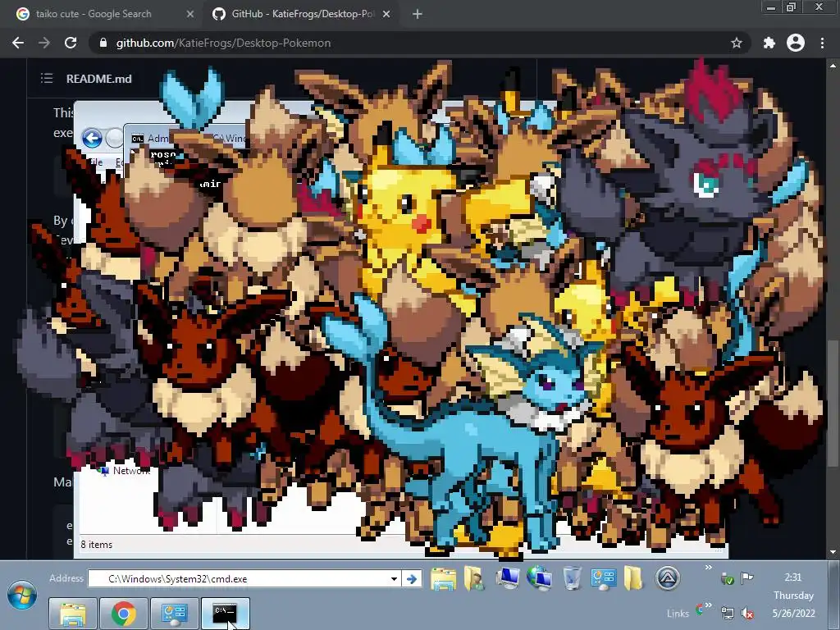840x630 pixels.
Task: View site information via lock icon
Action: point(103,43)
